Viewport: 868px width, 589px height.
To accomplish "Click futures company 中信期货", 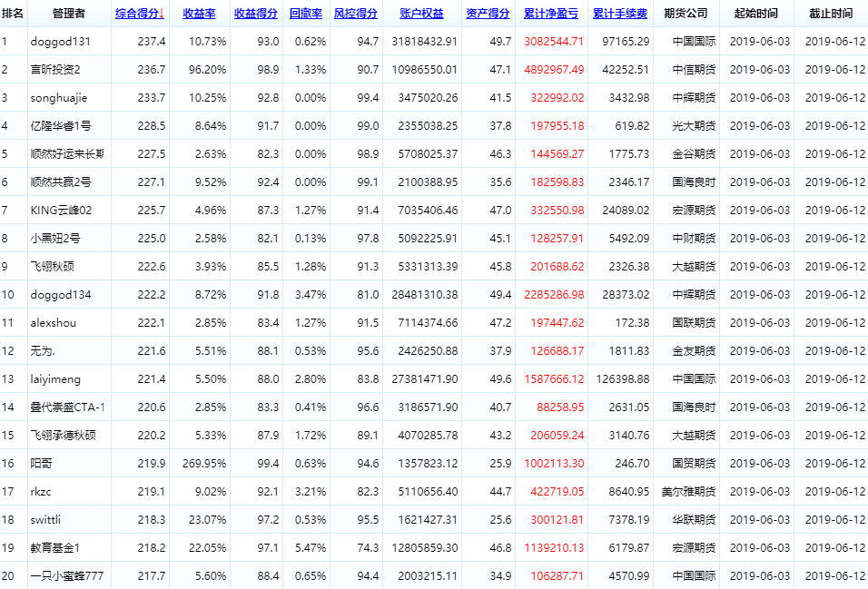I will [694, 70].
